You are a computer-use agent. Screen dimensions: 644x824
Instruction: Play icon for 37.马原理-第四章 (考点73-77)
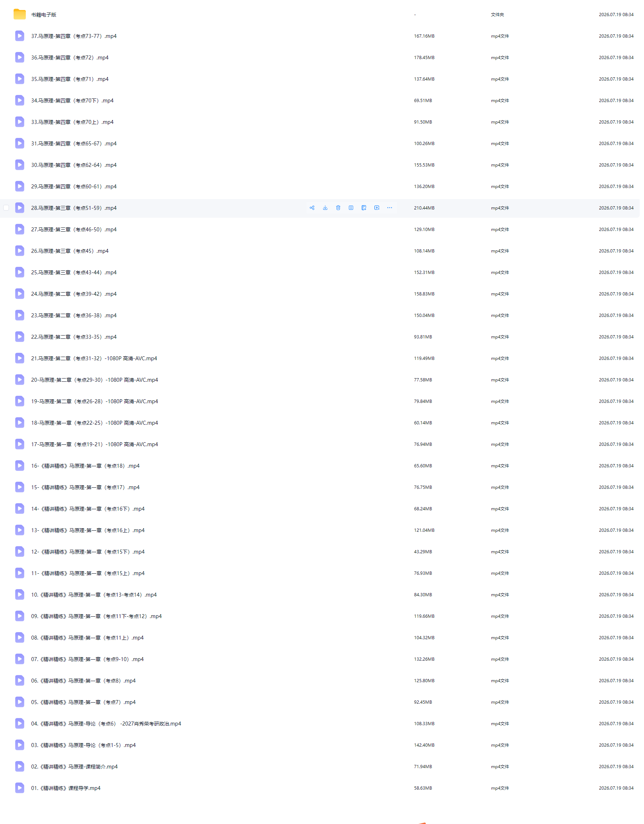coord(20,36)
